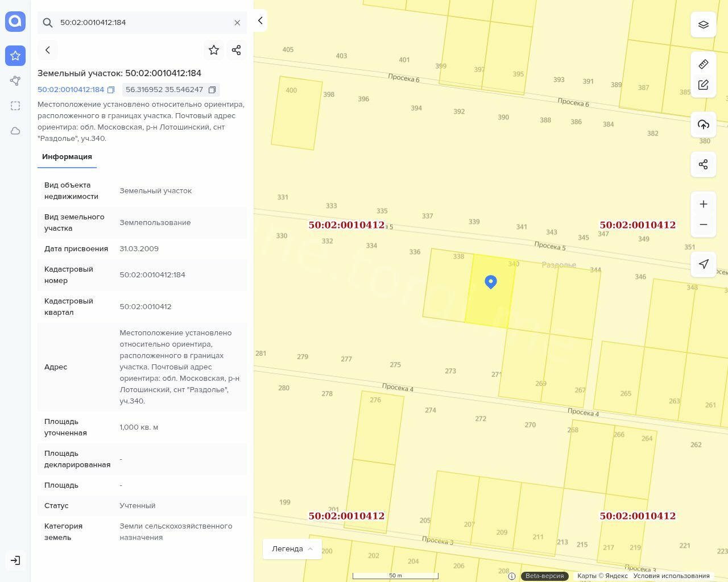Viewport: 728px width, 582px height.
Task: Share the map via right toolbar
Action: pos(703,164)
